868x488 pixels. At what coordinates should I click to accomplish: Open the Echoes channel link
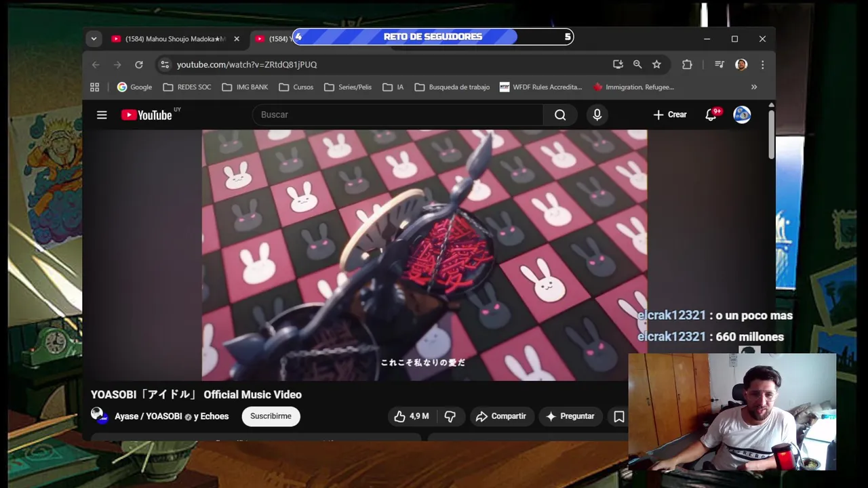(x=214, y=416)
